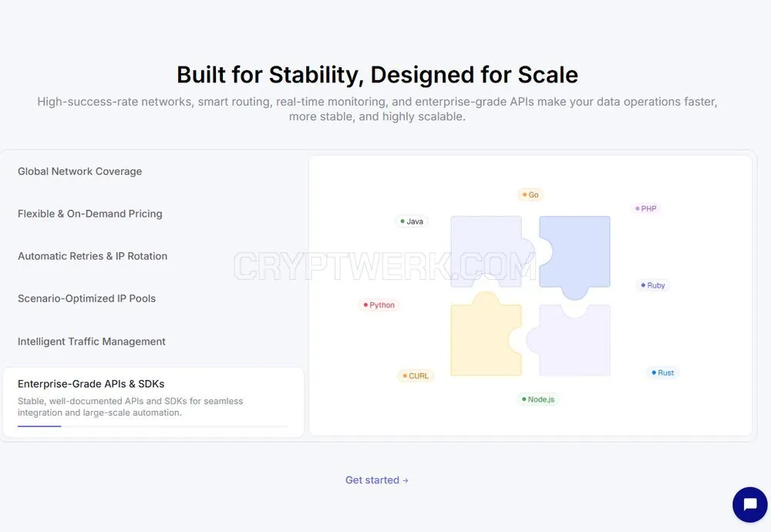Viewport: 771px width, 532px height.
Task: Click the purple progress bar under Enterprise-Grade
Action: tap(39, 426)
